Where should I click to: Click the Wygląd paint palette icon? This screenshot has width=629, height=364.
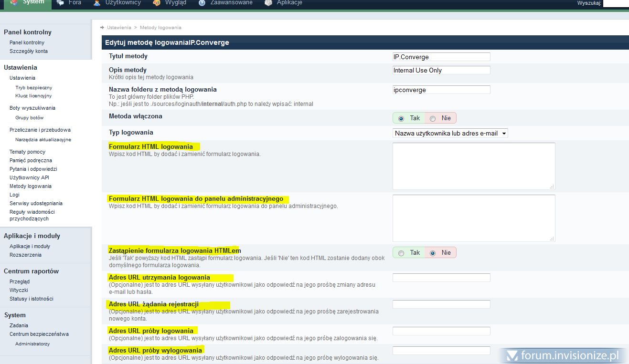[x=157, y=3]
